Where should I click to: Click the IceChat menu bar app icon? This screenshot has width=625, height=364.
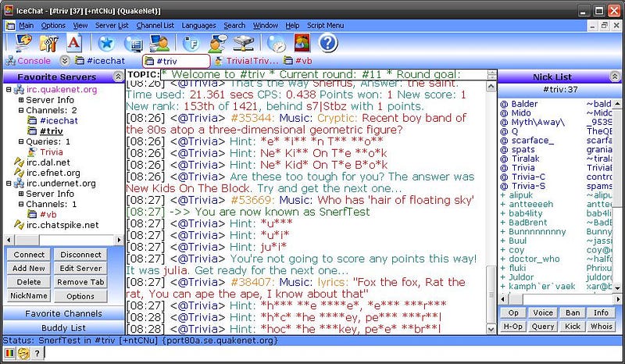point(10,26)
